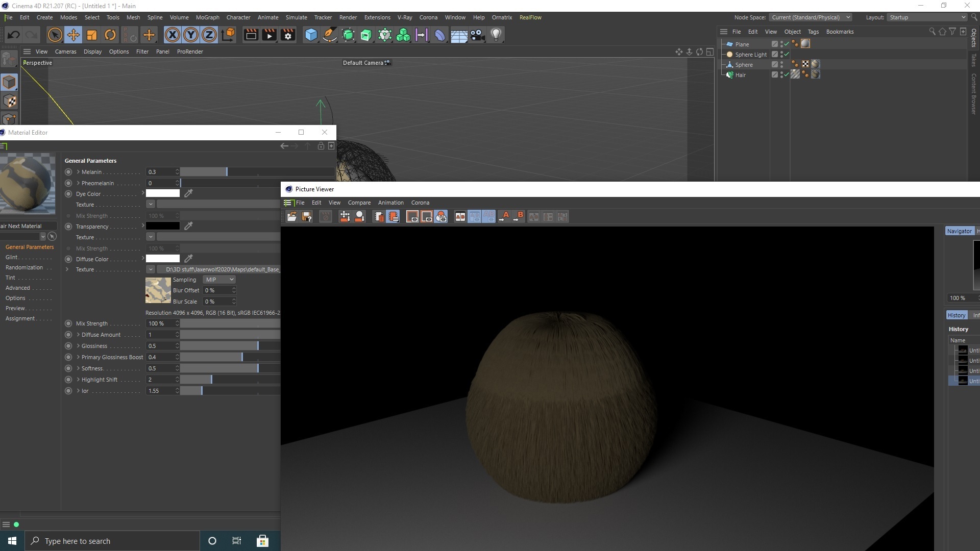Open the MoGraph menu
This screenshot has width=980, height=551.
click(x=207, y=17)
